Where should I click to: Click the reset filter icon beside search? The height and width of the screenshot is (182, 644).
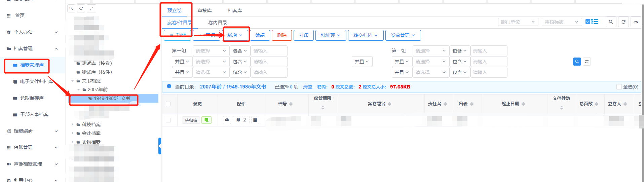click(587, 62)
